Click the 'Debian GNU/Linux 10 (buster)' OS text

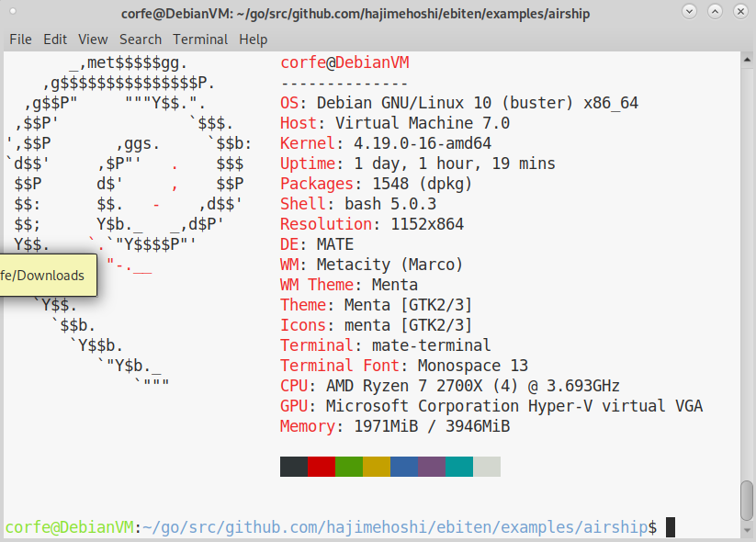[x=445, y=103]
